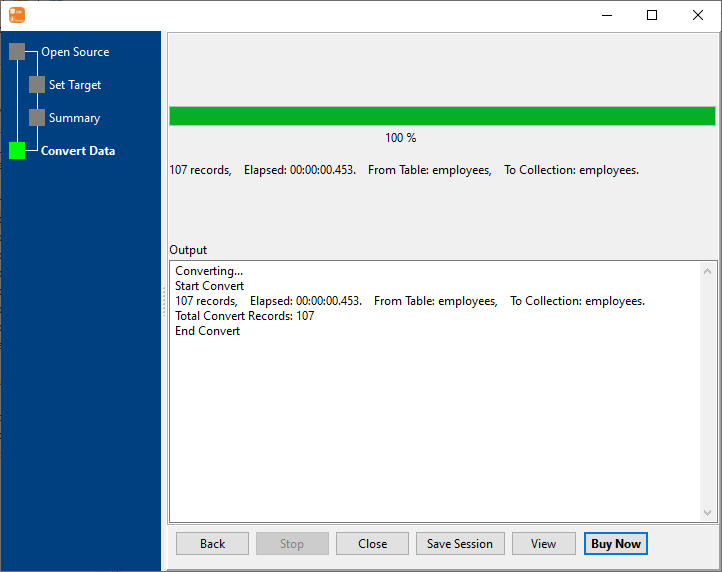
Task: Go to the Set Target step label
Action: 75,85
